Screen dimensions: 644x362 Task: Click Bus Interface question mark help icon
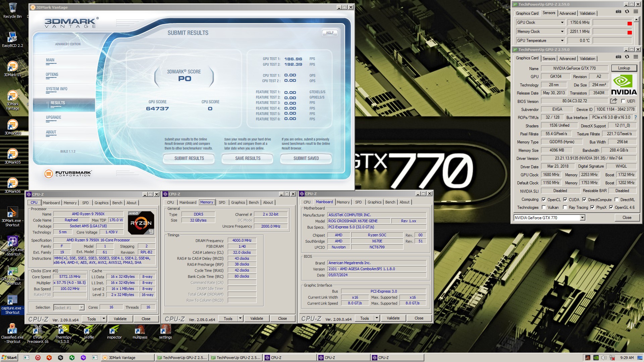coord(636,117)
